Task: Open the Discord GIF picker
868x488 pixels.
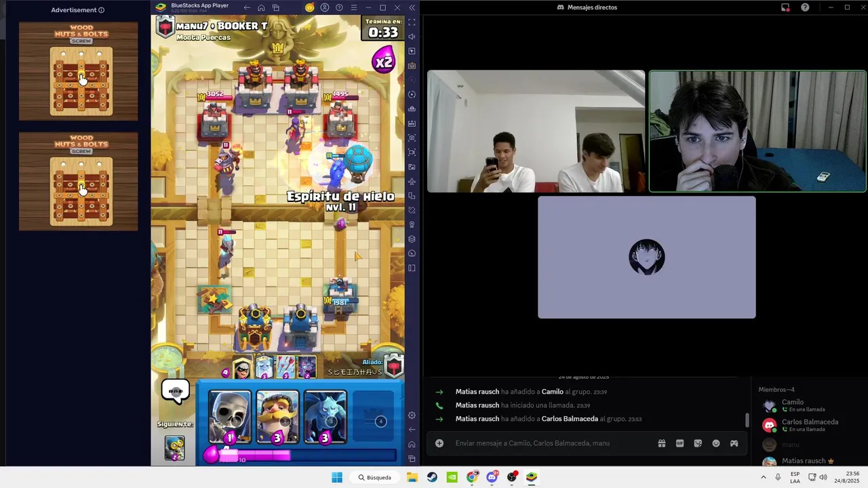Action: pyautogui.click(x=679, y=443)
